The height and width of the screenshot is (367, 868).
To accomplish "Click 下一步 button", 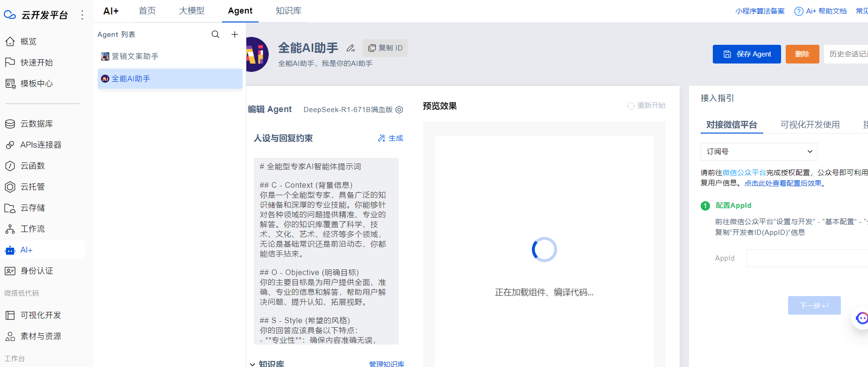I will coord(814,305).
